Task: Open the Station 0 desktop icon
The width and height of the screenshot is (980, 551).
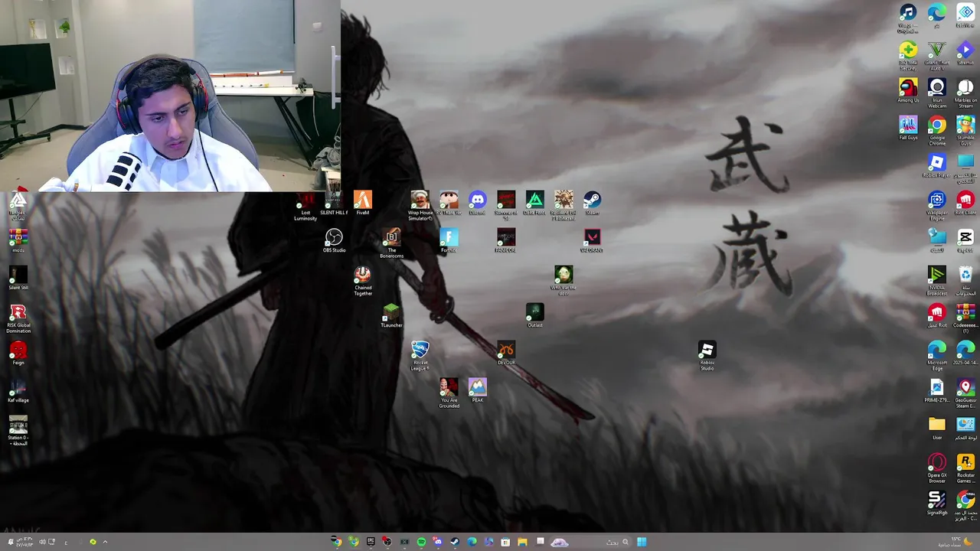Action: (18, 431)
